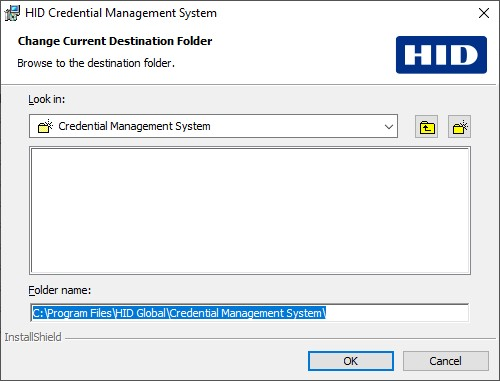The height and width of the screenshot is (381, 500).
Task: Go up one folder level
Action: [426, 127]
